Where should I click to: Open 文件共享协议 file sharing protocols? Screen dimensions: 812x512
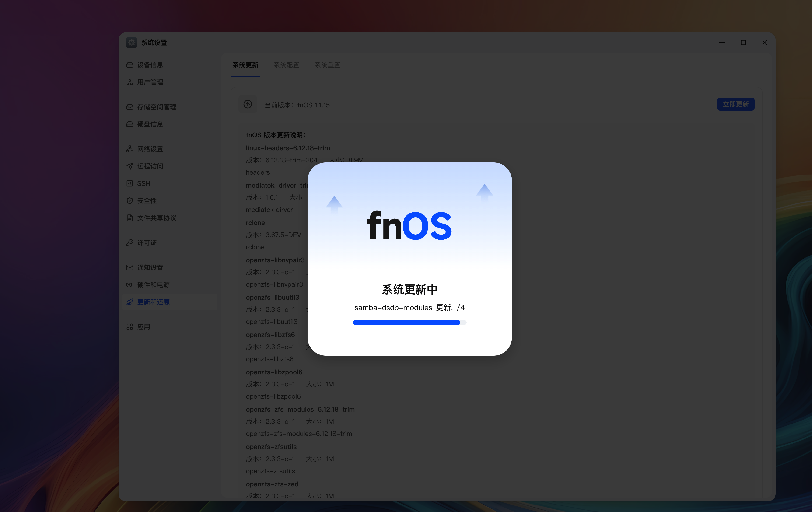156,218
